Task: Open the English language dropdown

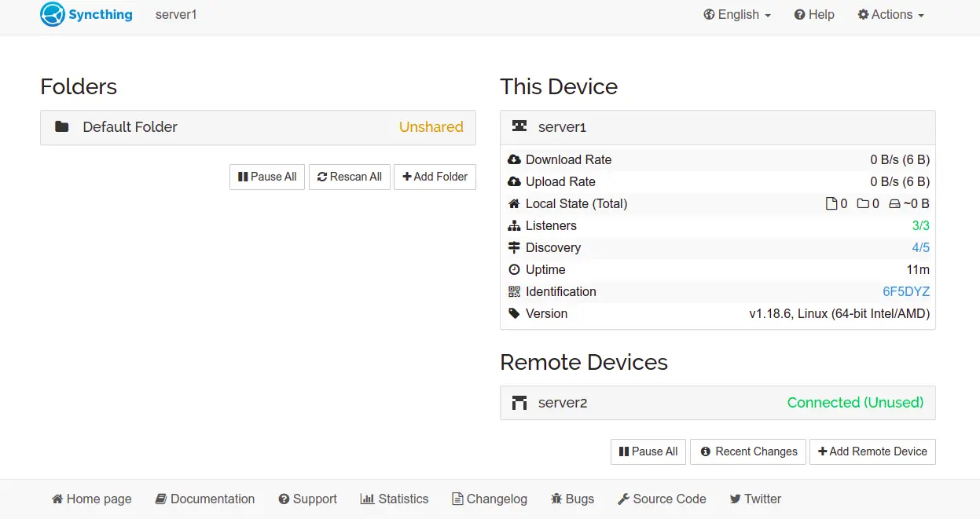Action: tap(737, 14)
